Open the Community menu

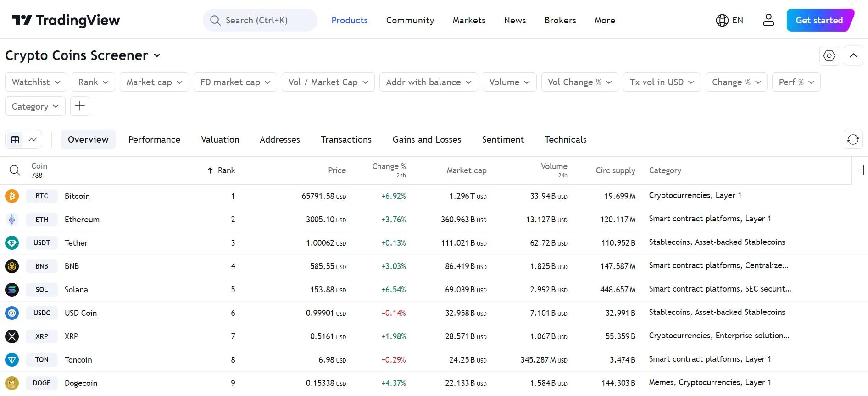410,20
